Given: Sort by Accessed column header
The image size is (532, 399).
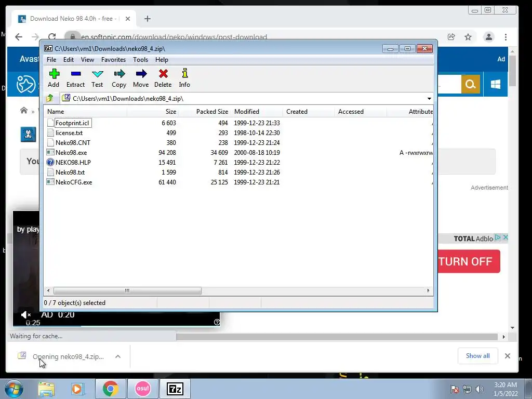Looking at the screenshot, I should pyautogui.click(x=361, y=112).
